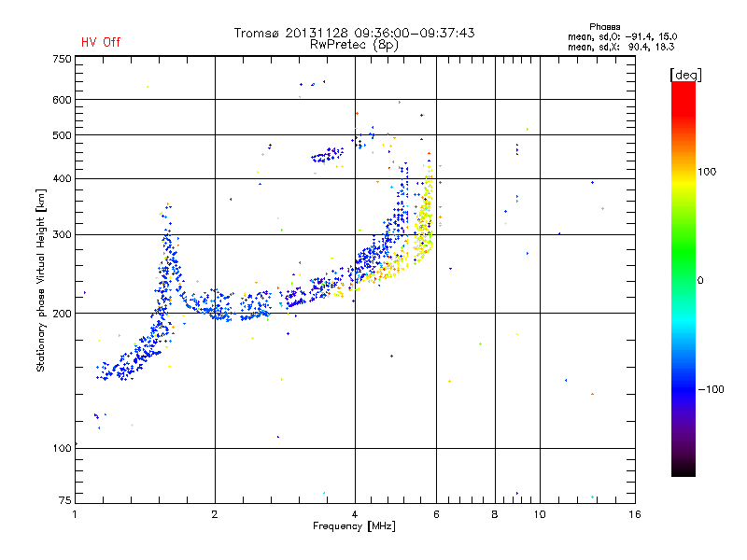Click the colorbar "0" tick label
747x560 pixels.
(x=700, y=281)
